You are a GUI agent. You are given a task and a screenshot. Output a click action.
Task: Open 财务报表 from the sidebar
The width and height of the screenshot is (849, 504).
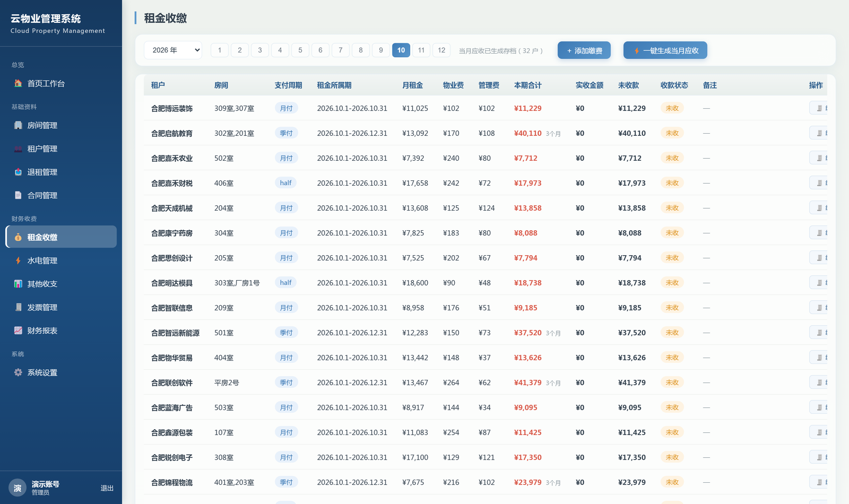pyautogui.click(x=61, y=331)
